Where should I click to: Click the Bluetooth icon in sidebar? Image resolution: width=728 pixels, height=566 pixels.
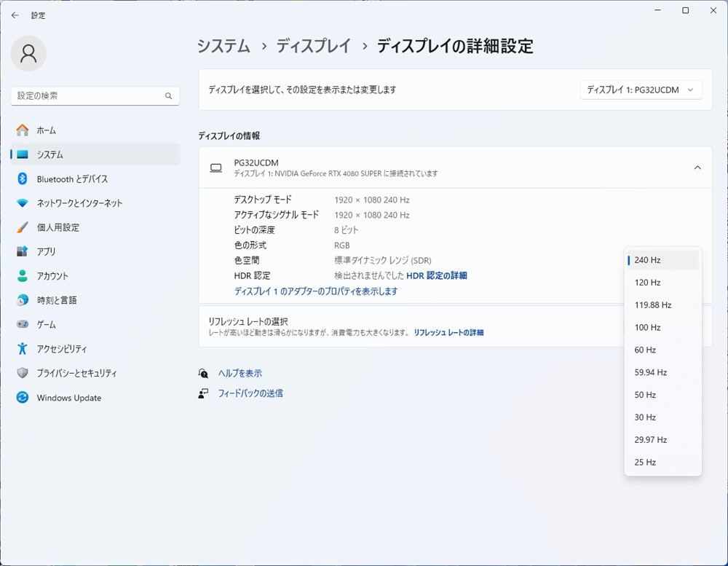point(23,178)
